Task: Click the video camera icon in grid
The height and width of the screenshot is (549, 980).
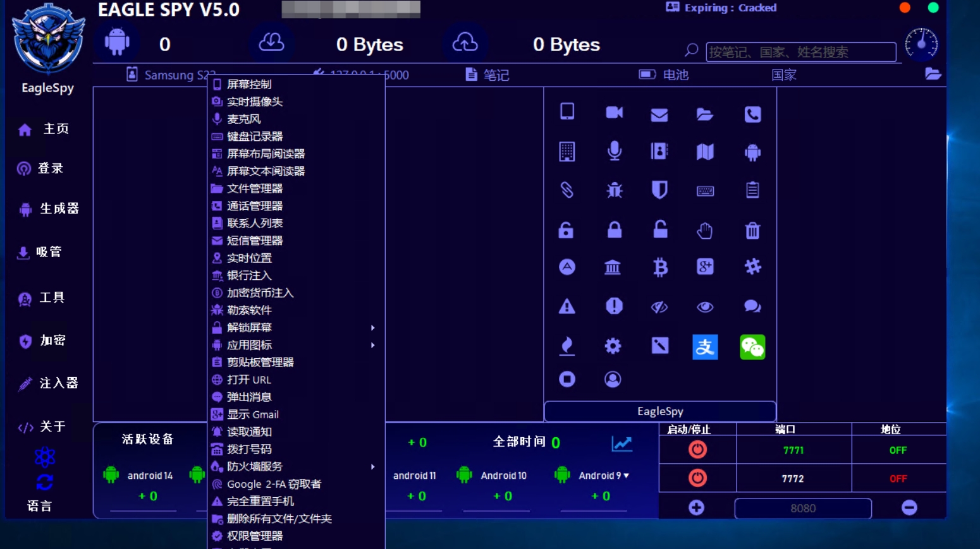Action: (x=614, y=112)
